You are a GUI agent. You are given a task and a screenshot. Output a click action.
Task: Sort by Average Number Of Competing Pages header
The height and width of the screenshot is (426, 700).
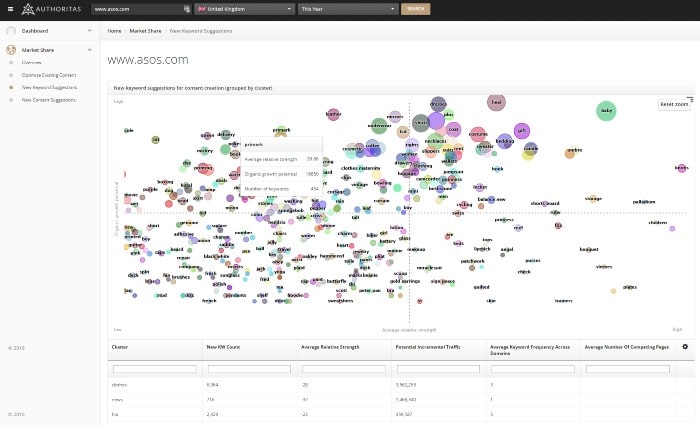pyautogui.click(x=626, y=347)
